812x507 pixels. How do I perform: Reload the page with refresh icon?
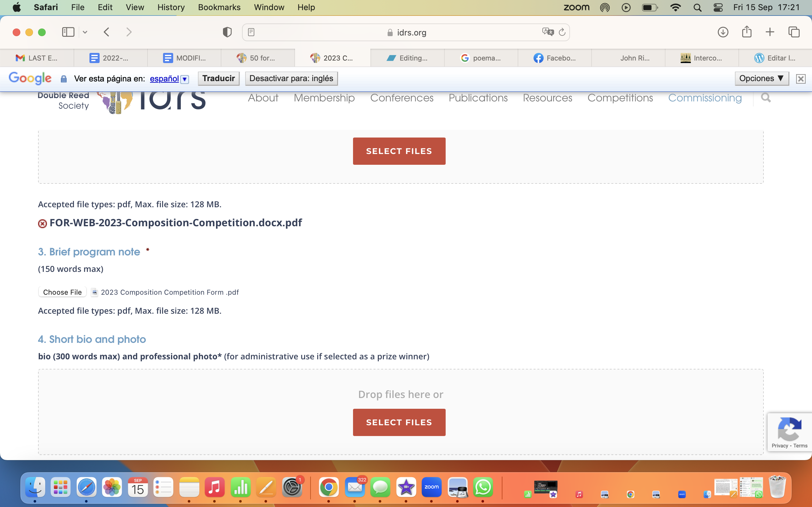[x=562, y=32]
